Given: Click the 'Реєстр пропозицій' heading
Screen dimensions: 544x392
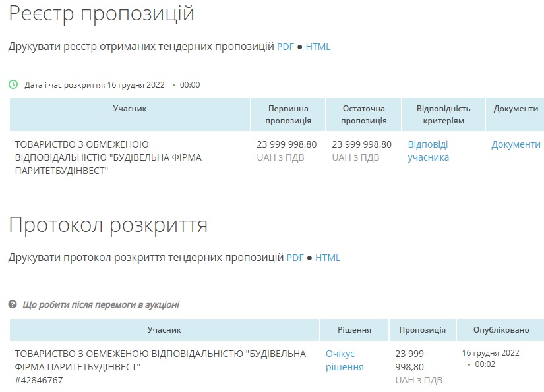Looking at the screenshot, I should pyautogui.click(x=102, y=14).
